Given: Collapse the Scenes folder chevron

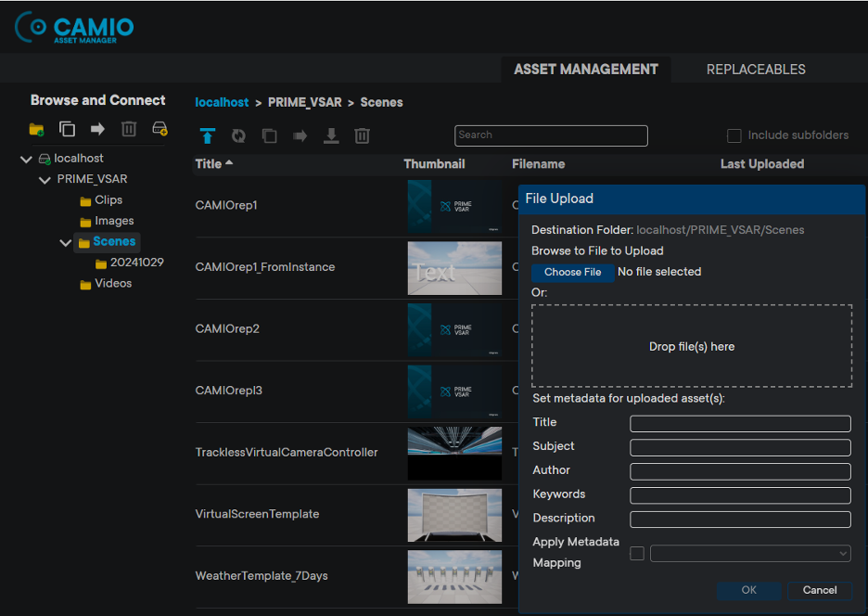Looking at the screenshot, I should 65,243.
